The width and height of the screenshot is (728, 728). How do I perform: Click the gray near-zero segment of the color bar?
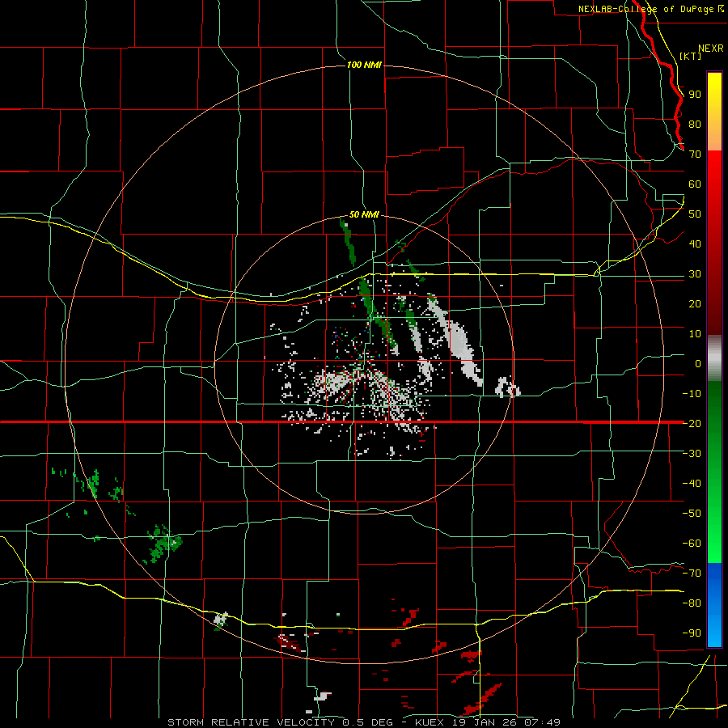(x=714, y=358)
